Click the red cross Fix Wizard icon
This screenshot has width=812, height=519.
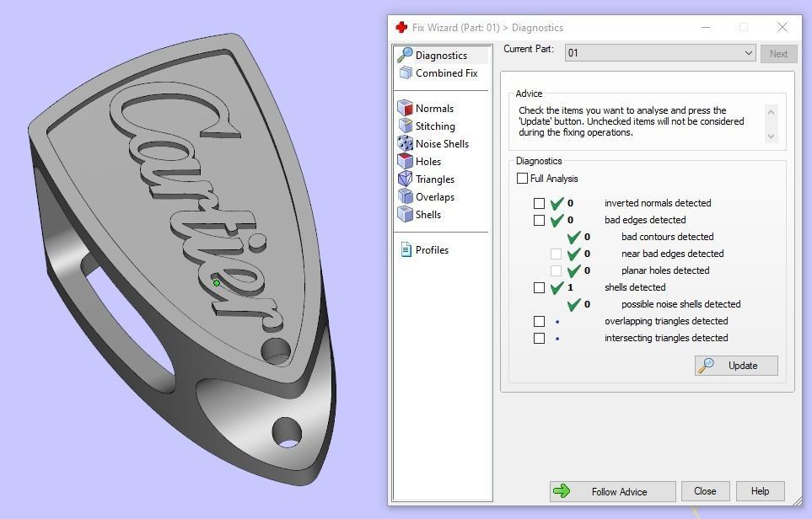tap(401, 28)
